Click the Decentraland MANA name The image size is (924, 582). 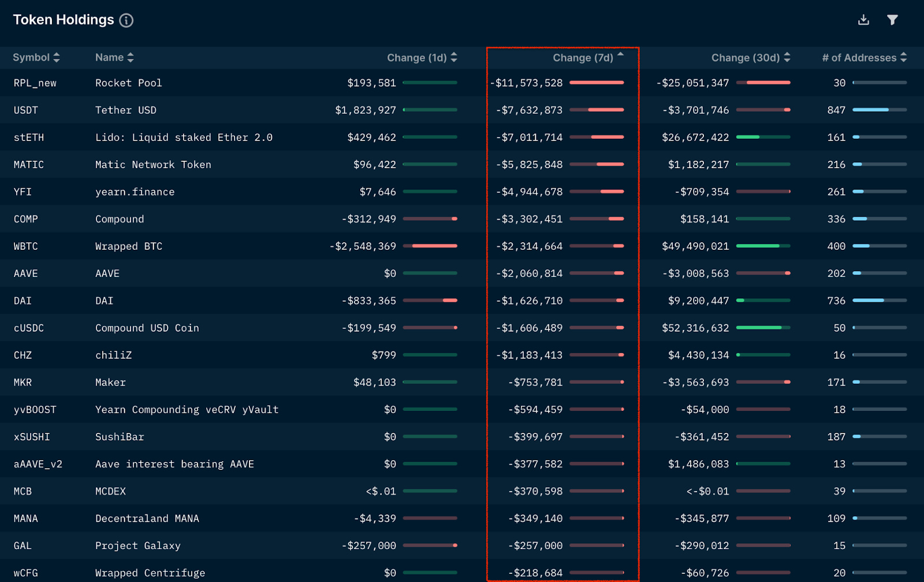click(x=147, y=518)
